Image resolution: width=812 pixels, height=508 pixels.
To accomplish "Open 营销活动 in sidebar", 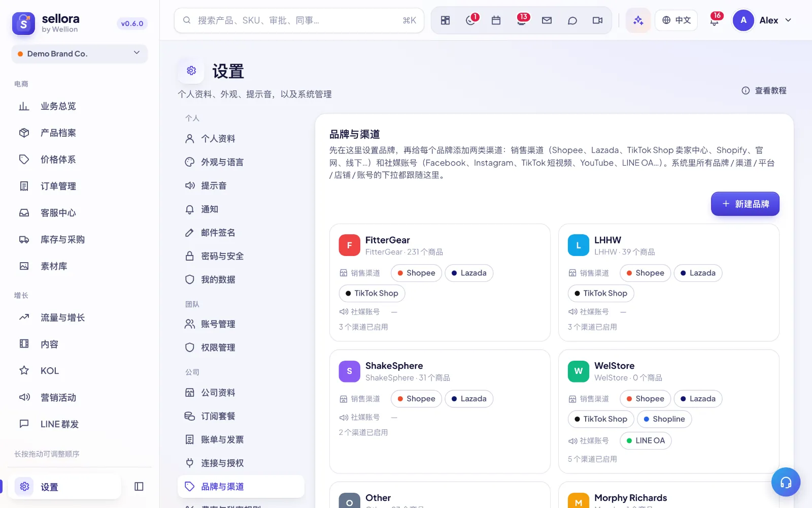I will (80, 397).
